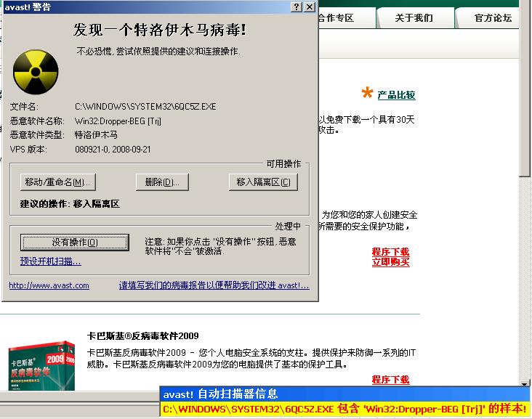Click the VPS version 080921-0, 2008-09-21

pyautogui.click(x=113, y=150)
